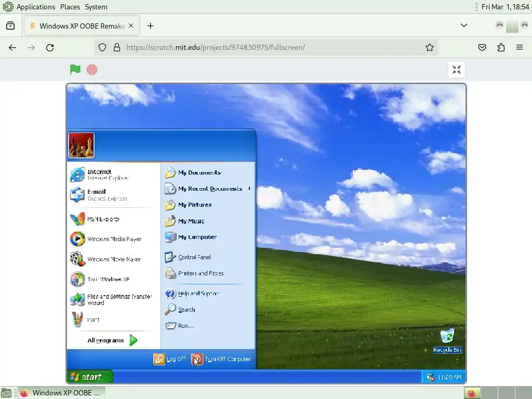Open the Places menu
This screenshot has width=532, height=399.
[70, 7]
